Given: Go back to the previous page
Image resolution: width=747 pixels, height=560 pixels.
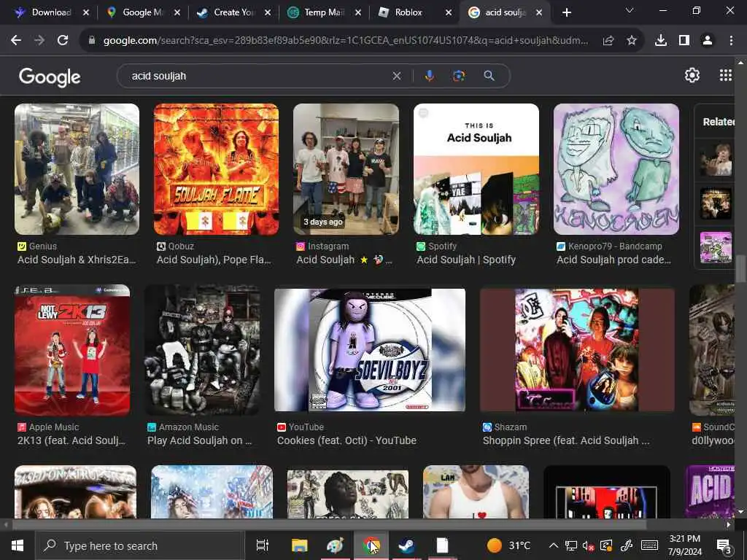Looking at the screenshot, I should click(x=16, y=41).
